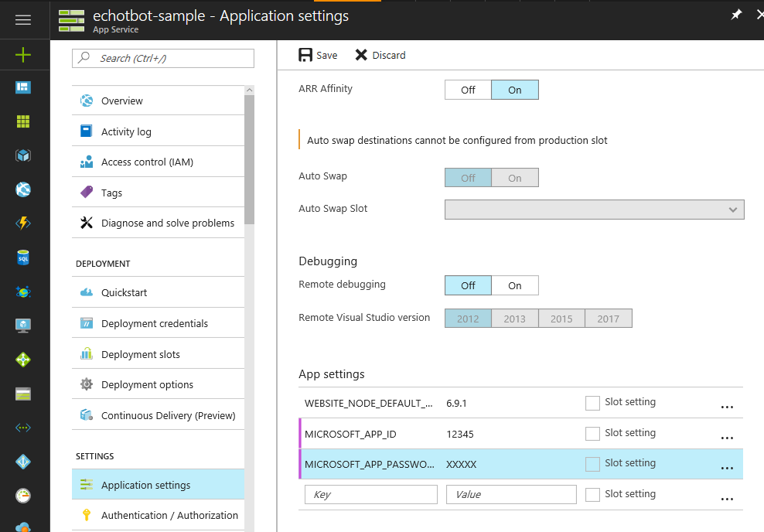Open Storage accounts icon
The width and height of the screenshot is (764, 532).
pos(23,394)
